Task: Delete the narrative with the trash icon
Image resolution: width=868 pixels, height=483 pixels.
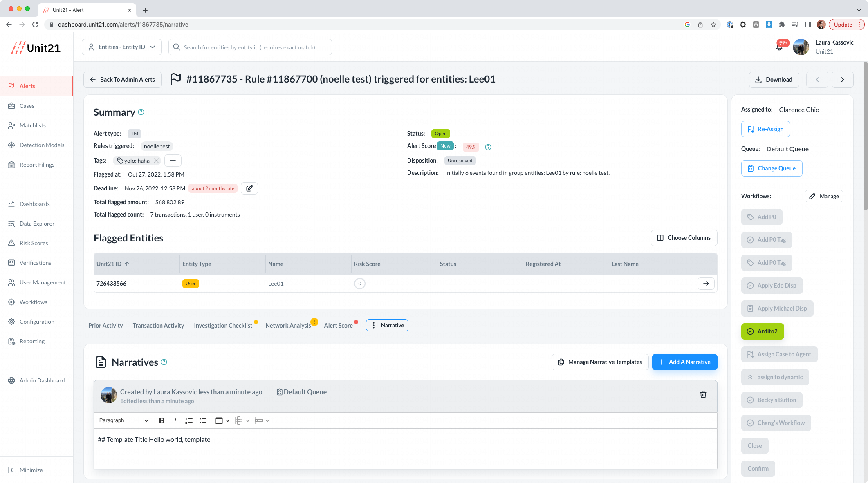Action: (x=703, y=394)
